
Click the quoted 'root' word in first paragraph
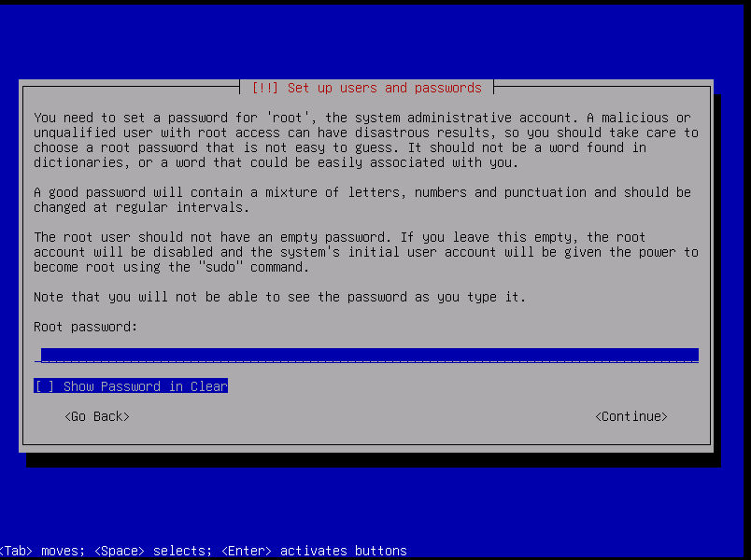coord(284,118)
